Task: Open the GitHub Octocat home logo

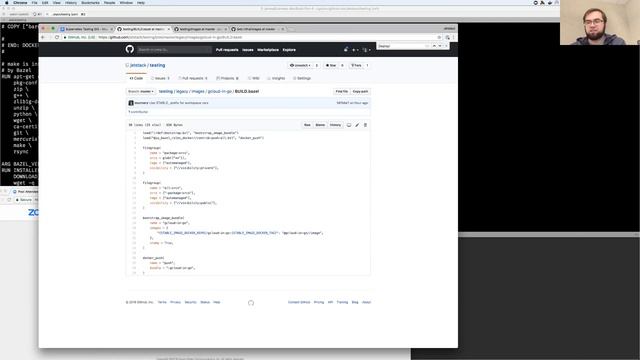Action: point(129,49)
